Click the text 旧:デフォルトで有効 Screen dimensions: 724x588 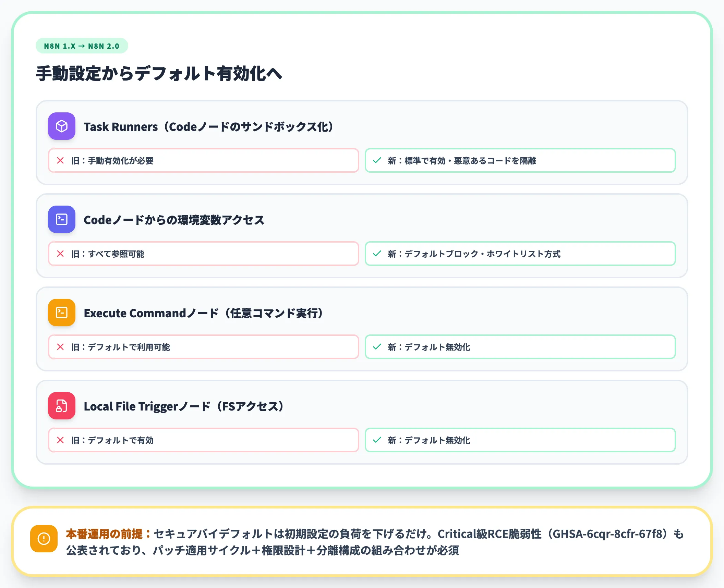(x=112, y=440)
